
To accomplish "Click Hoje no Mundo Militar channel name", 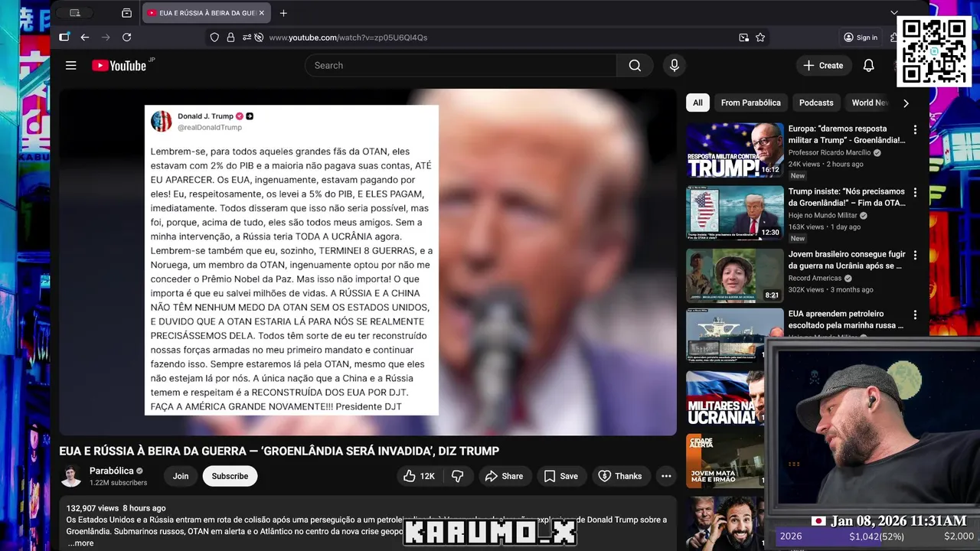I will click(x=823, y=215).
